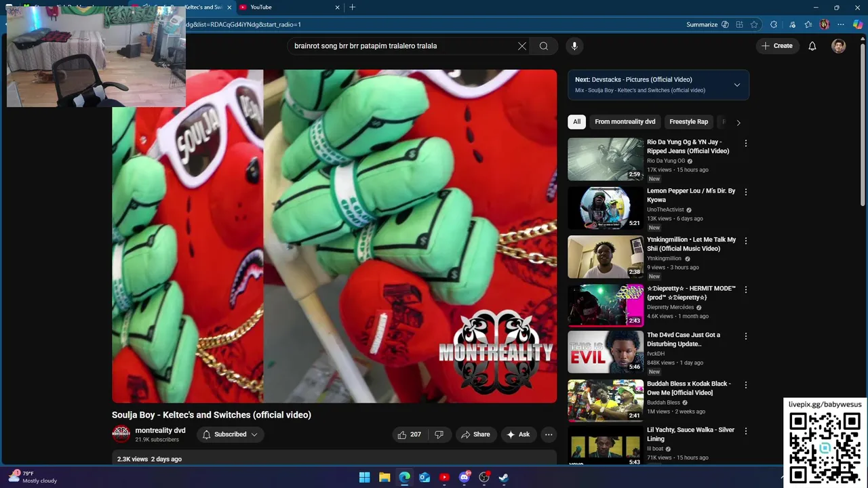
Task: Open Windows Start menu
Action: (364, 477)
